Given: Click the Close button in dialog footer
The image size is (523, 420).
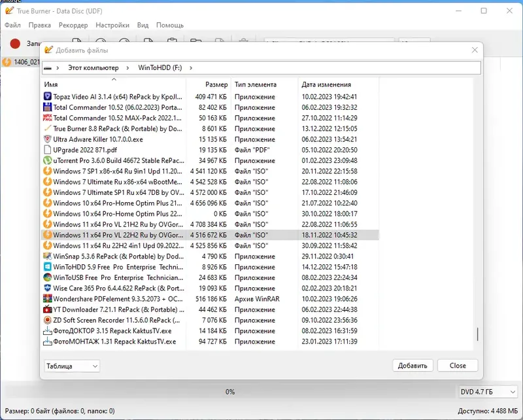Looking at the screenshot, I should 458,366.
